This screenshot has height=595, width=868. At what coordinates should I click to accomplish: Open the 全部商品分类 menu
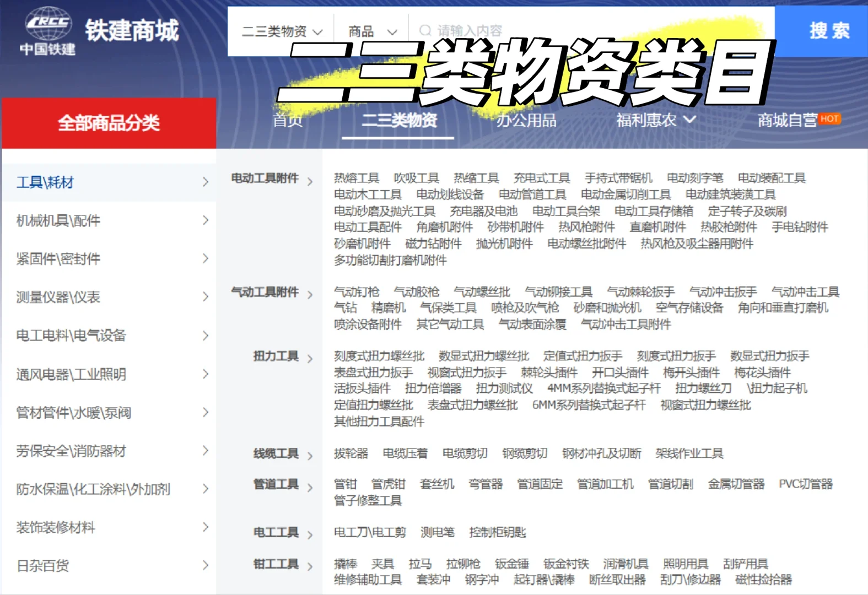click(x=109, y=123)
